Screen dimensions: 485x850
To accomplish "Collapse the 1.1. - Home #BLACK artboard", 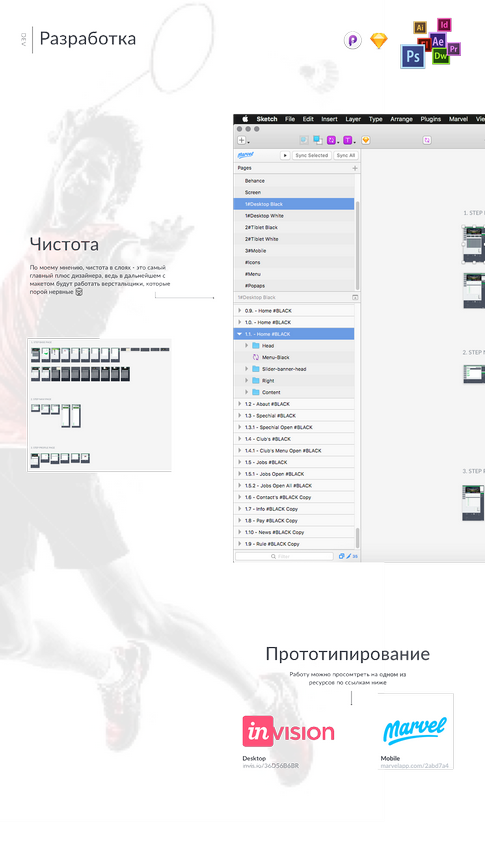I will [x=239, y=334].
